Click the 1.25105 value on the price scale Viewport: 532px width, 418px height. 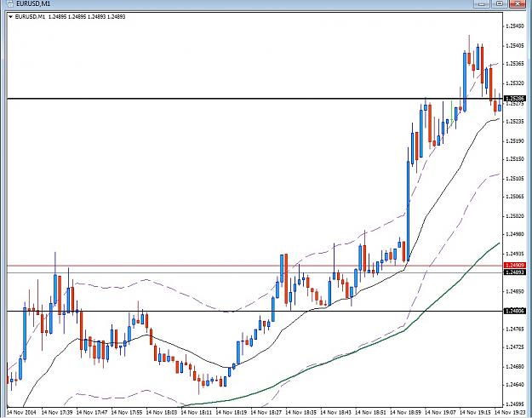point(515,178)
